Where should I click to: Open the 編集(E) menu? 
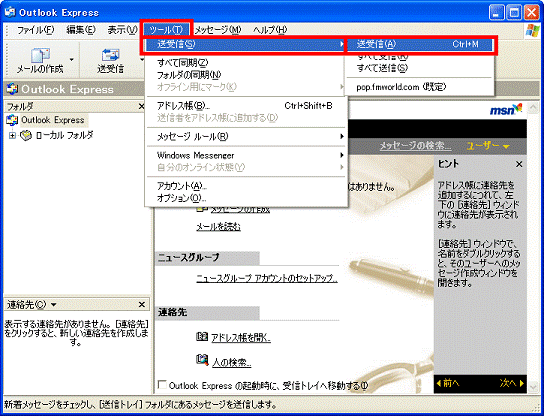pyautogui.click(x=80, y=30)
